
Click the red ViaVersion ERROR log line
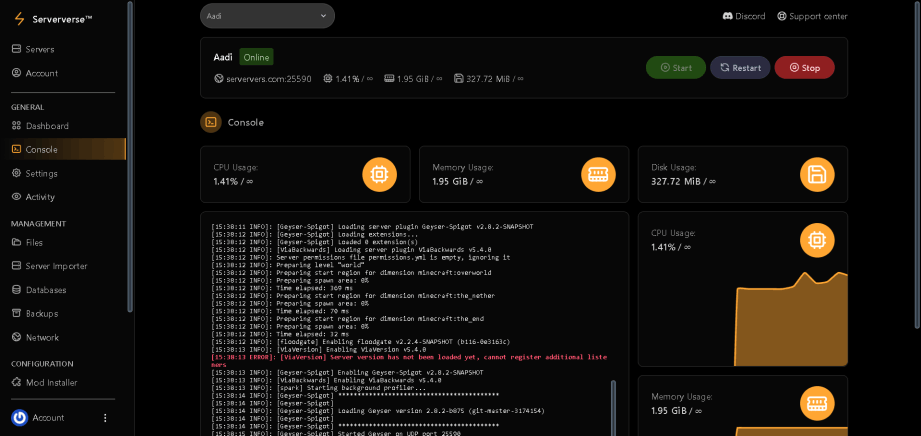[409, 361]
